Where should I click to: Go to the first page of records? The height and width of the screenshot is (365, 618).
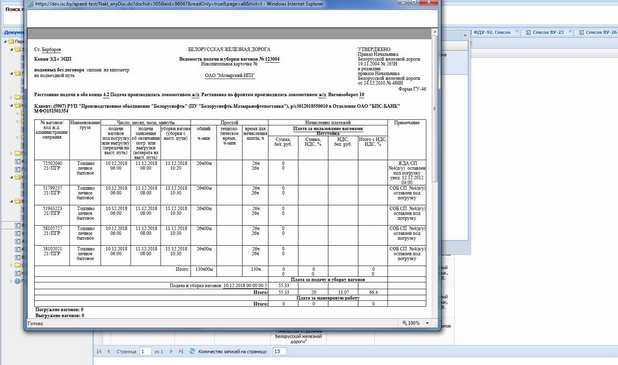tap(99, 351)
